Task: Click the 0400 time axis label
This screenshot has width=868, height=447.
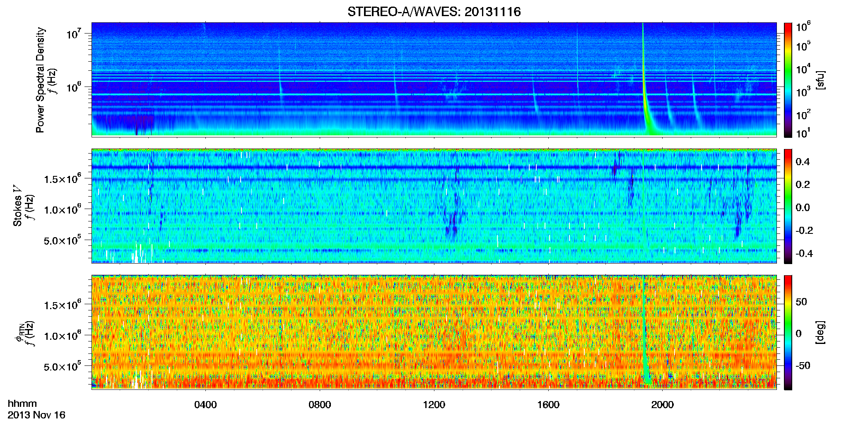Action: 205,405
